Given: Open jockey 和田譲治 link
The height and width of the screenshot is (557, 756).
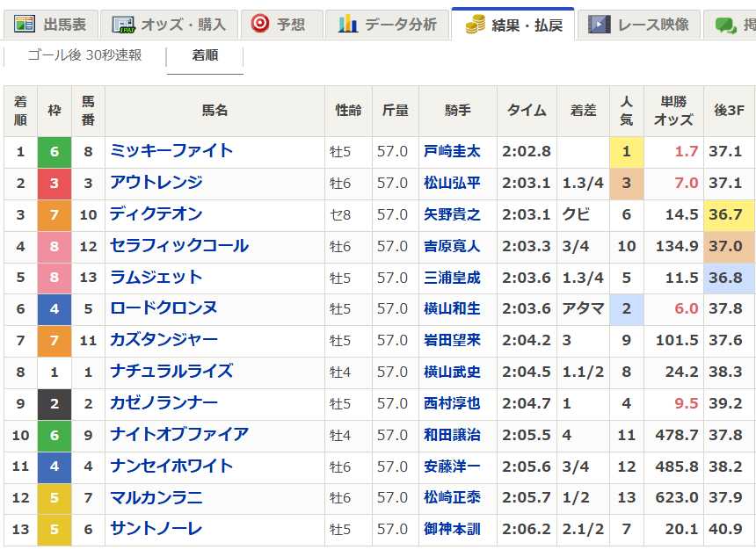Looking at the screenshot, I should pos(452,435).
